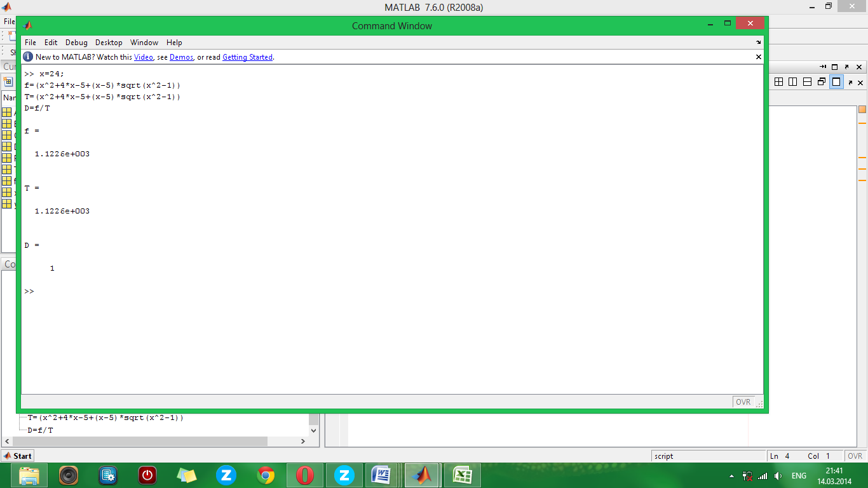Open volume control in system tray
The width and height of the screenshot is (868, 488).
[778, 475]
